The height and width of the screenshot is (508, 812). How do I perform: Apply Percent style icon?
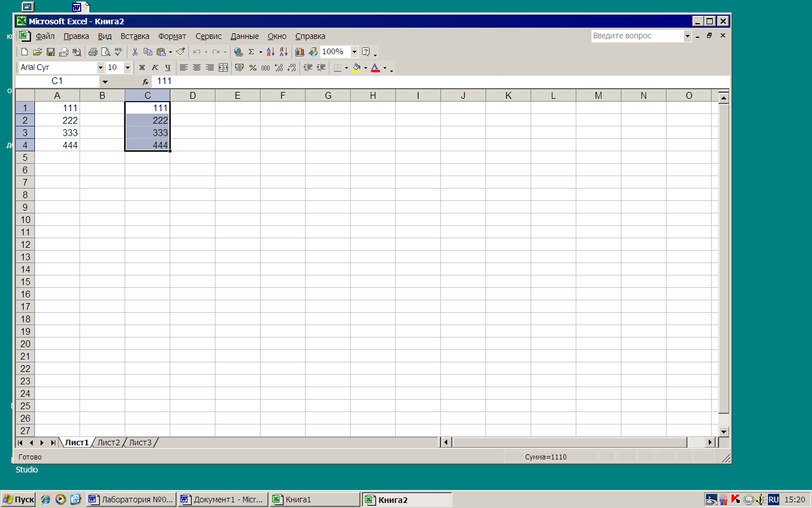[x=253, y=68]
